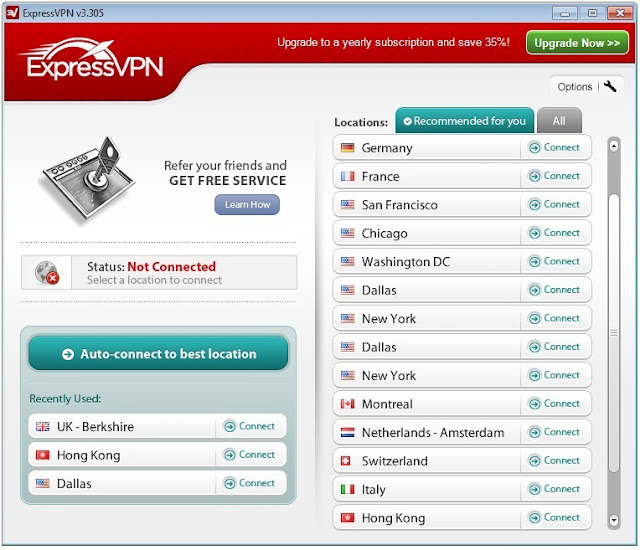Connect to Netherlands - Amsterdam

click(555, 432)
